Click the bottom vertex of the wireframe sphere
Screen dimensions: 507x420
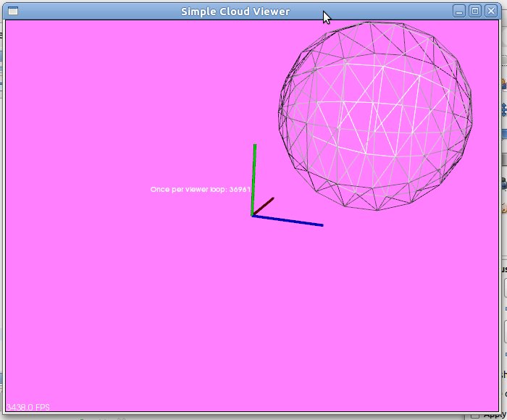[375, 210]
